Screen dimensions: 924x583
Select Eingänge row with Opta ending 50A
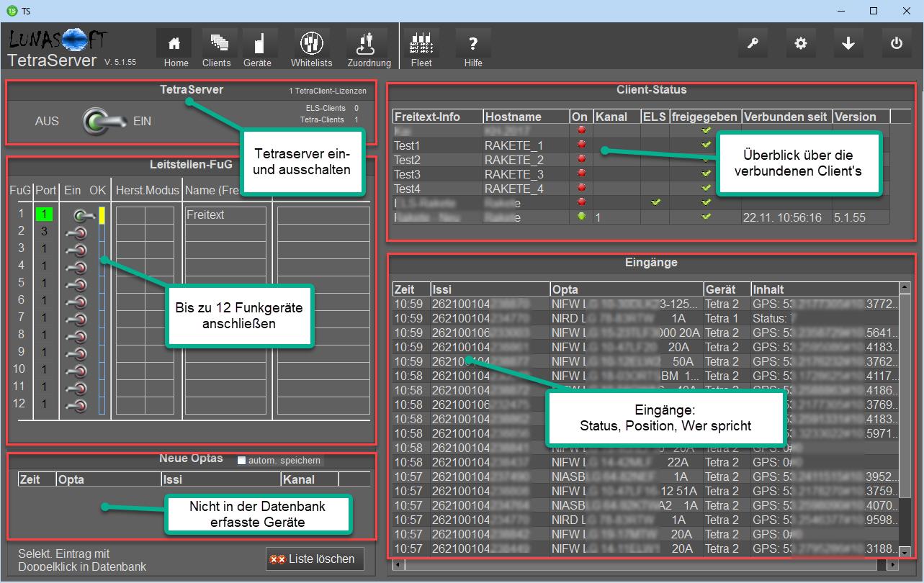(x=646, y=361)
